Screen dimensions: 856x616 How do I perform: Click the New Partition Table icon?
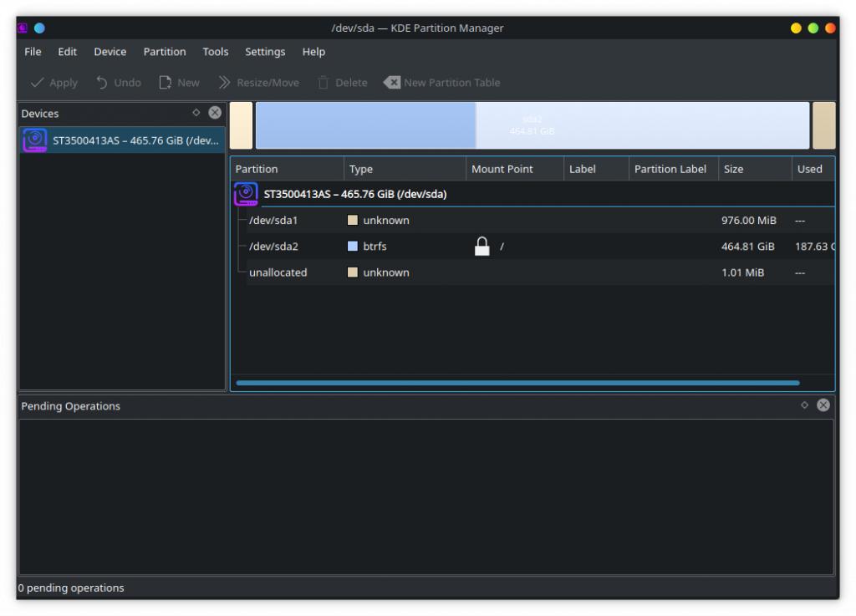click(391, 83)
